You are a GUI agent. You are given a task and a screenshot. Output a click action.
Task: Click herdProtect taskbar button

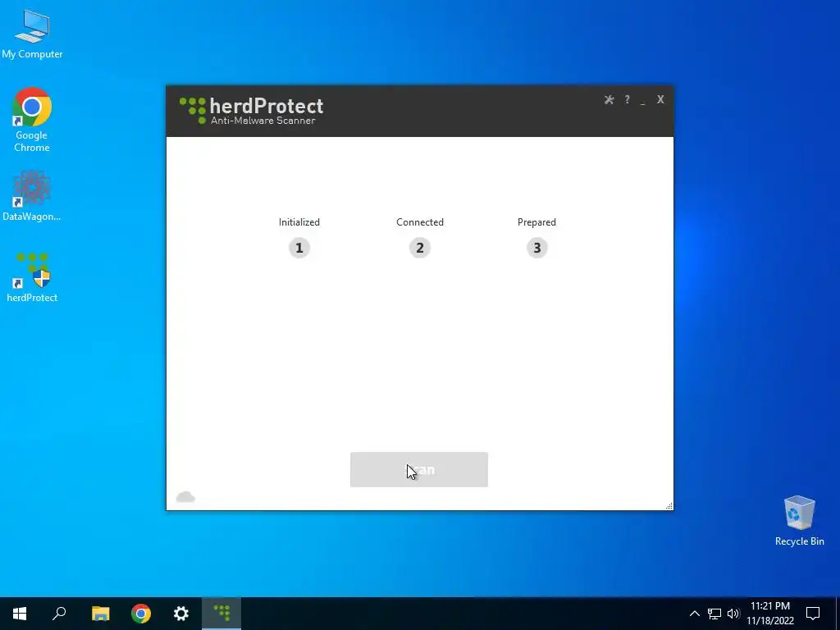click(221, 614)
